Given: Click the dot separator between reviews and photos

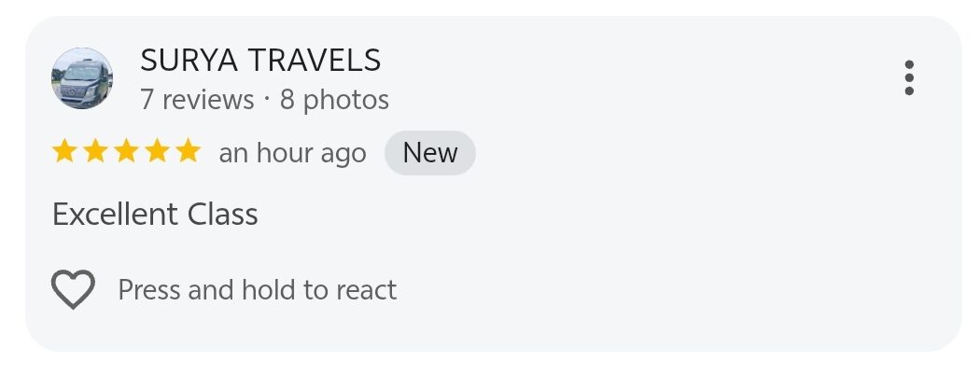Looking at the screenshot, I should click(x=267, y=98).
